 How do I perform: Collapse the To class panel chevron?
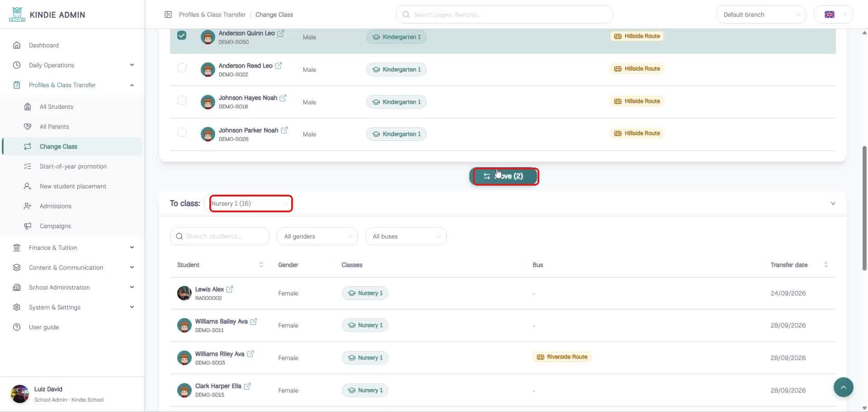point(833,203)
